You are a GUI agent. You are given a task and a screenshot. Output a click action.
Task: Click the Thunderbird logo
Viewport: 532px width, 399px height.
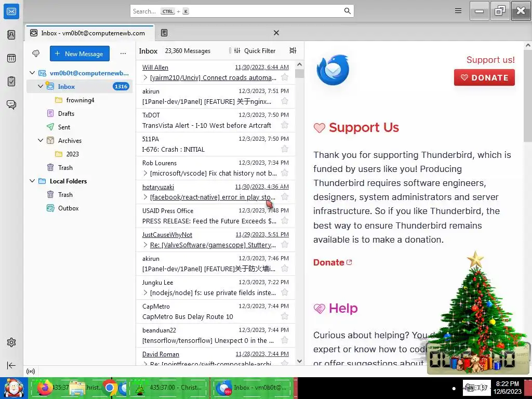[x=333, y=70]
